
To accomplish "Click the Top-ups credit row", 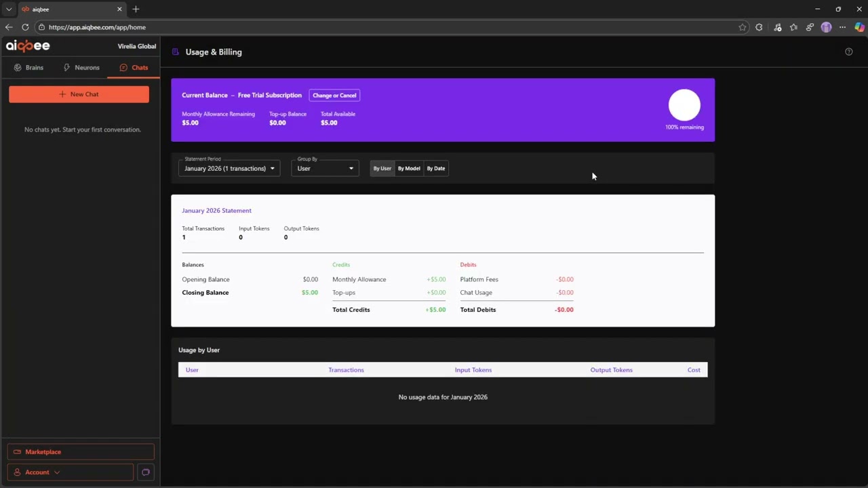I will (x=389, y=293).
